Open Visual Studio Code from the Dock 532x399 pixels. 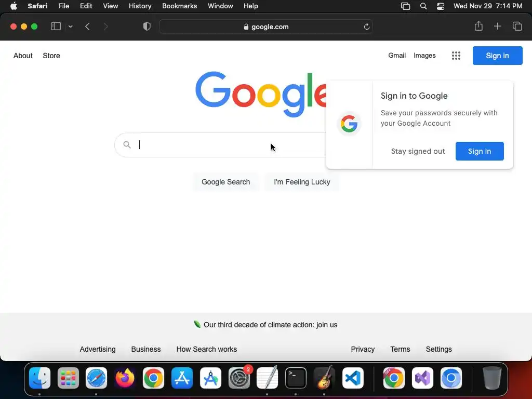tap(353, 378)
